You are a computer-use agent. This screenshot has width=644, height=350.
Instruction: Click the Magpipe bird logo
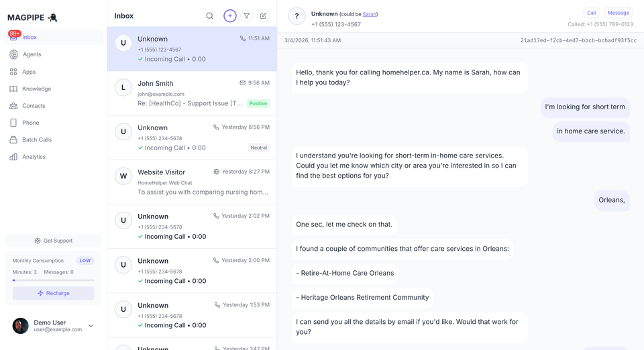[52, 17]
